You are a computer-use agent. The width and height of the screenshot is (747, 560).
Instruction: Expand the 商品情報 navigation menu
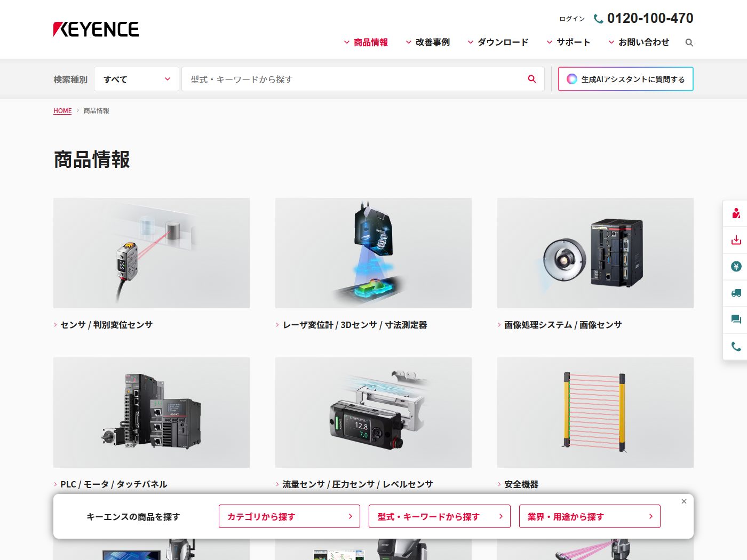(366, 42)
